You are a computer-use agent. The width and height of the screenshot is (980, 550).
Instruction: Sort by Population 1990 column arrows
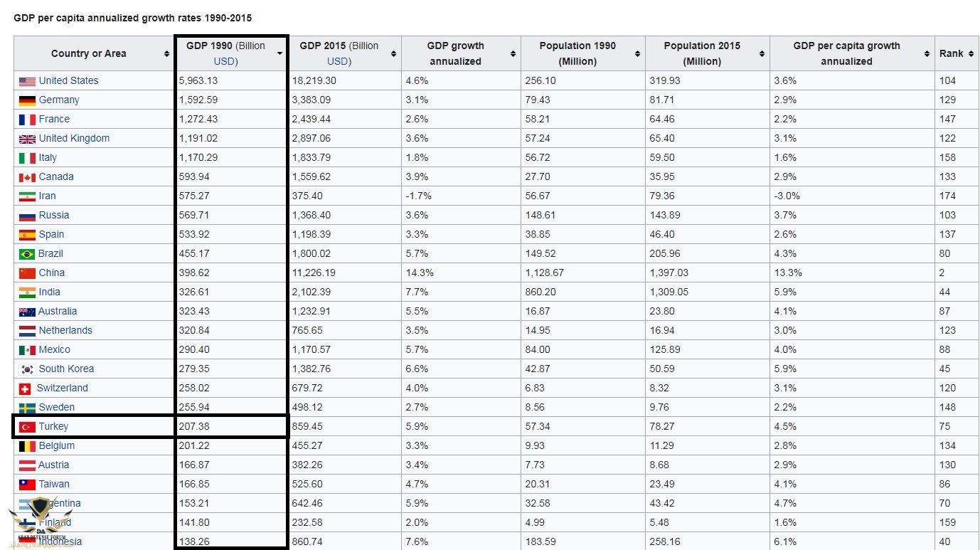pos(637,54)
